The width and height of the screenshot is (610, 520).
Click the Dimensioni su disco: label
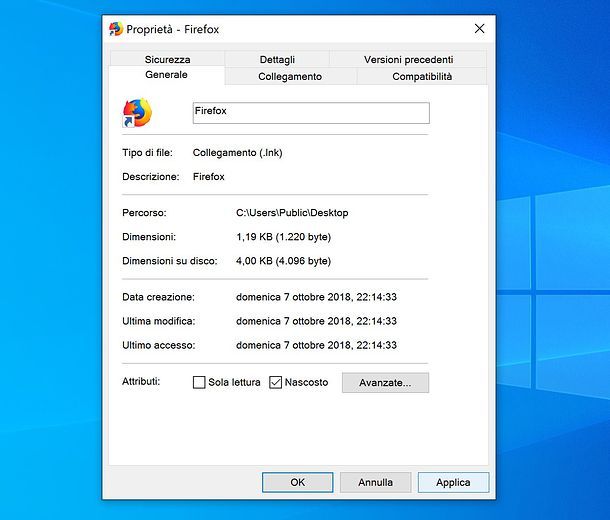170,261
